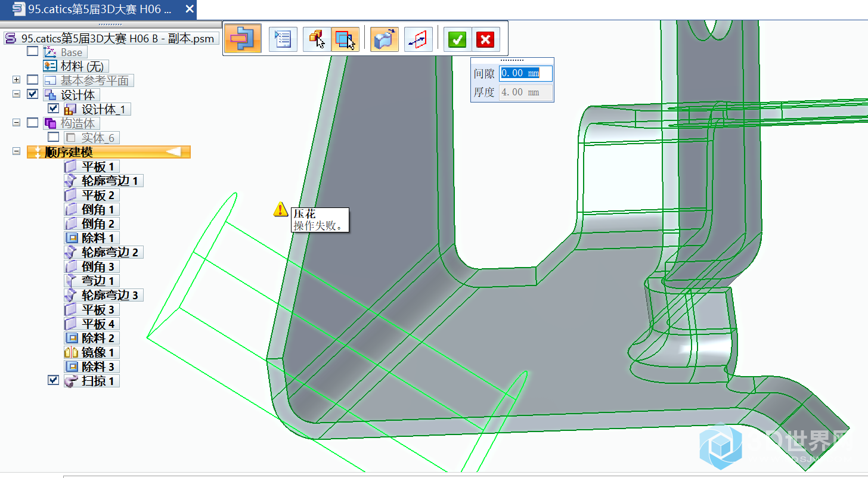Activate the select target body step
The width and height of the screenshot is (868, 478).
click(x=317, y=39)
